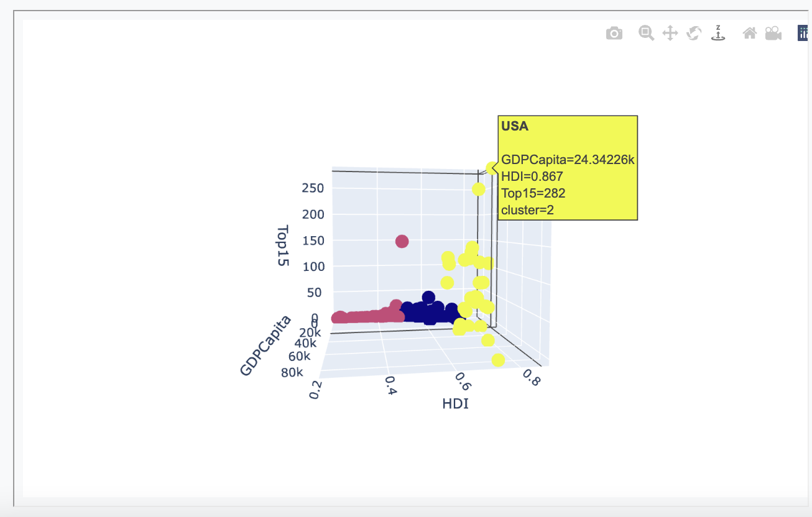The width and height of the screenshot is (812, 517).
Task: Click the lone yellow point near HDI 0.8
Action: 497,359
